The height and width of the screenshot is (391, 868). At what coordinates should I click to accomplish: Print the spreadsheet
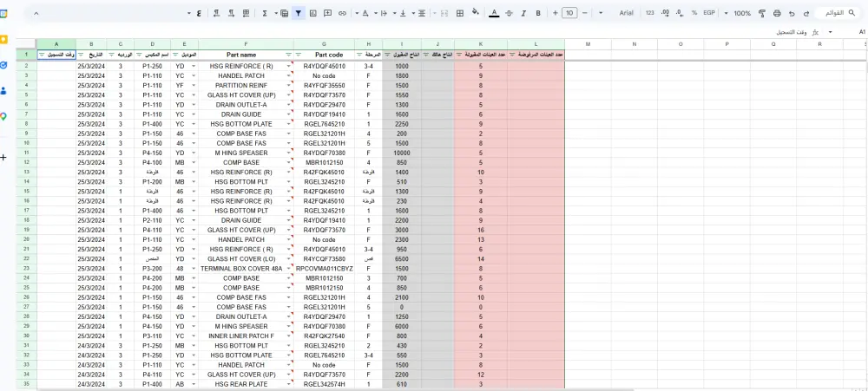click(777, 13)
